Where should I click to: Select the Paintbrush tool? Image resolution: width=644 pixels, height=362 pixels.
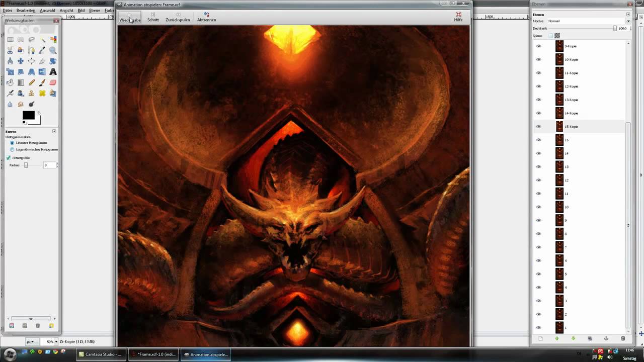42,82
